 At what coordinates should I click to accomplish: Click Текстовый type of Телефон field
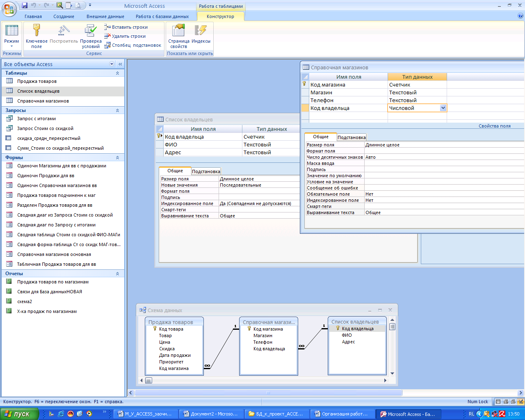(417, 100)
